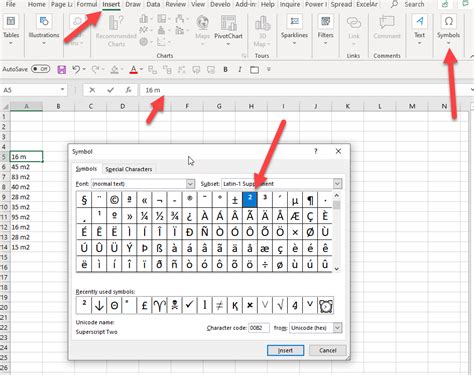
Task: Click the Search magnifier icon
Action: (x=394, y=4)
